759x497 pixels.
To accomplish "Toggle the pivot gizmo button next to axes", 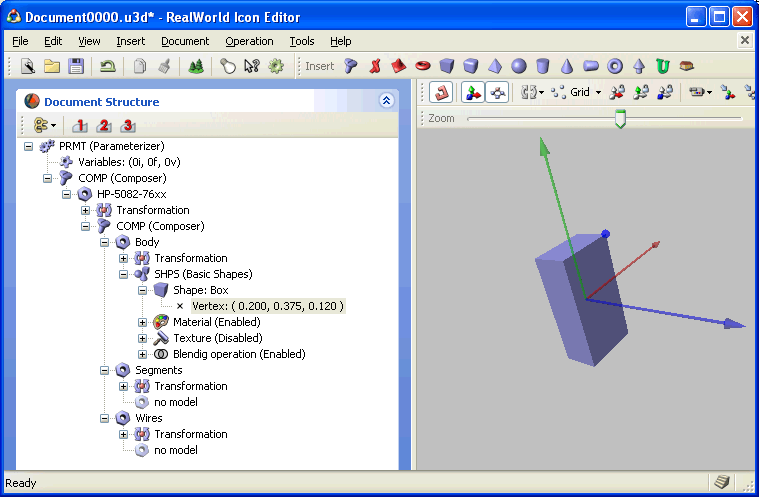I will [497, 92].
